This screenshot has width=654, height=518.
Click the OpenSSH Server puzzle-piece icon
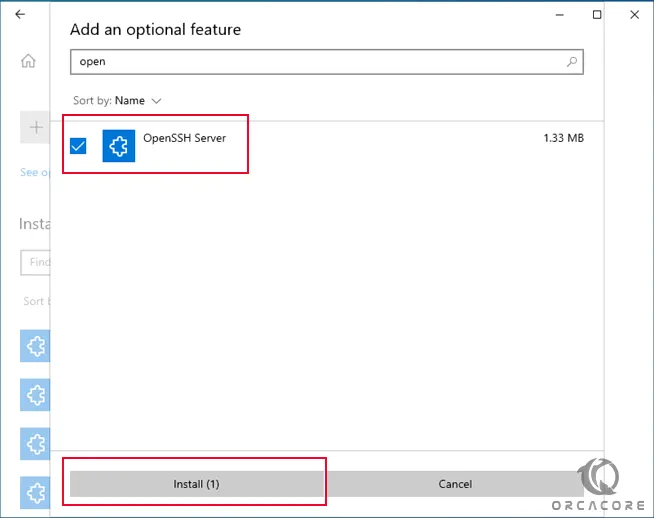pyautogui.click(x=119, y=146)
